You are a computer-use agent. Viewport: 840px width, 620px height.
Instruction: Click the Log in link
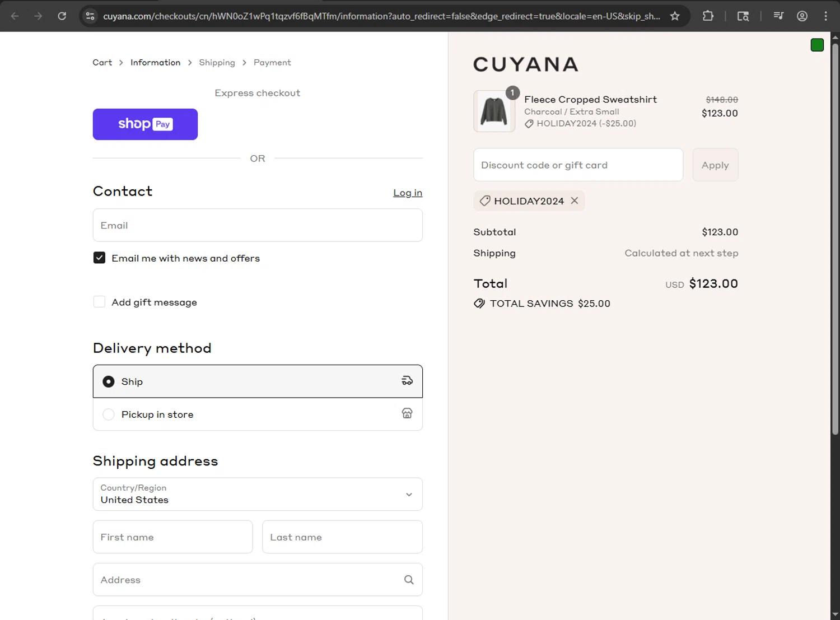click(408, 193)
